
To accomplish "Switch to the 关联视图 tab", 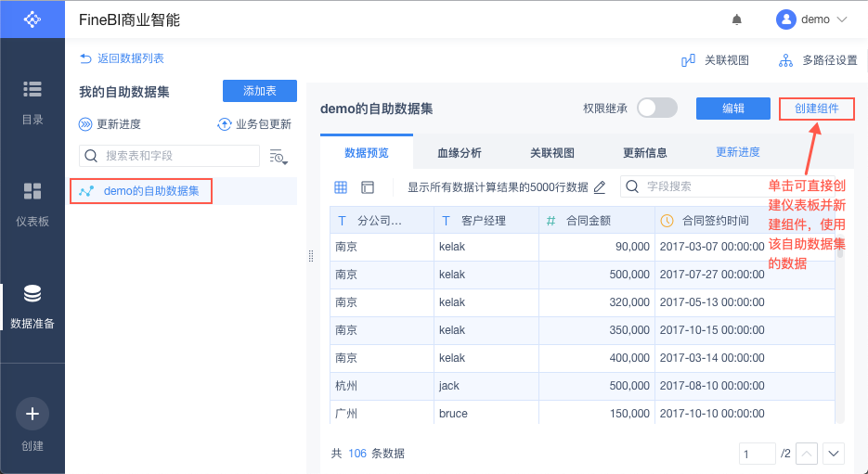I will point(552,153).
